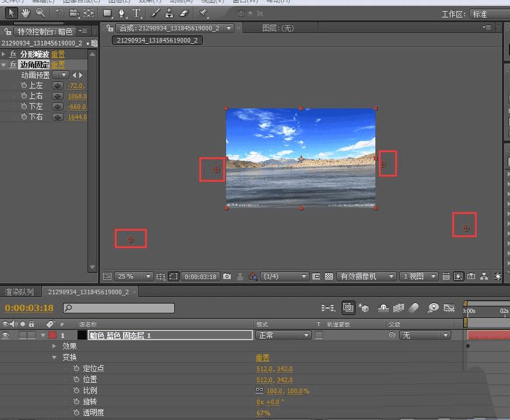The width and height of the screenshot is (510, 420).
Task: Expand the 效果 effects group in timeline
Action: 54,346
